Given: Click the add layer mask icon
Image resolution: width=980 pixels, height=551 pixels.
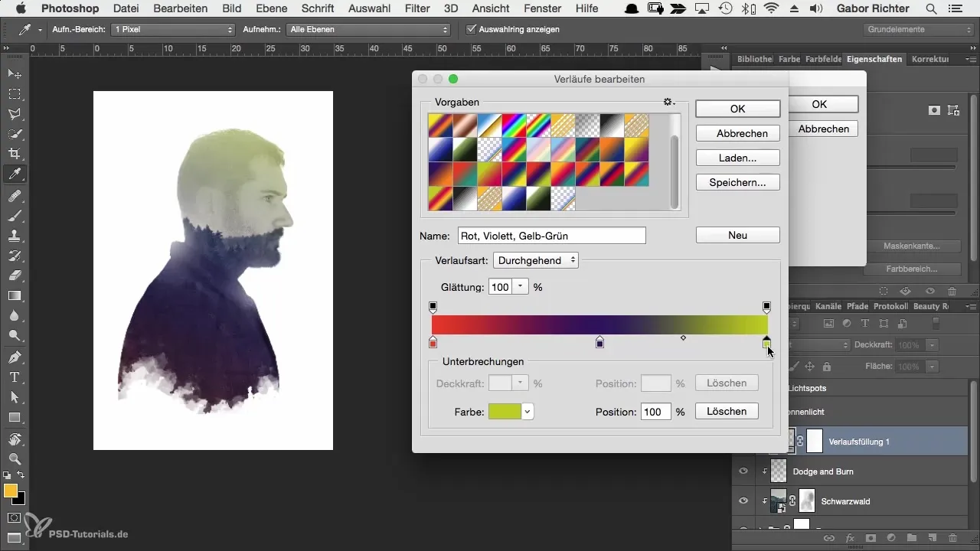Looking at the screenshot, I should pos(870,539).
